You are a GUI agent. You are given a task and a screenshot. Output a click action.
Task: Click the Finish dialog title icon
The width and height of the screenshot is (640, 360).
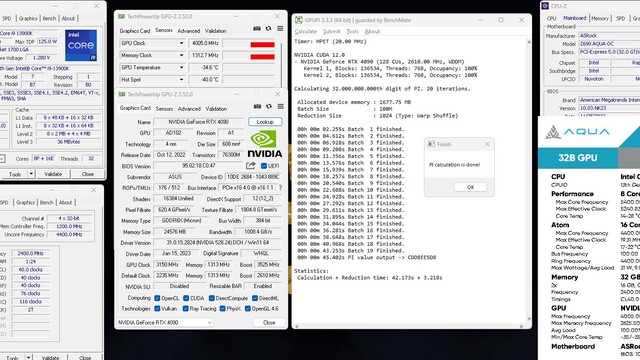[431, 144]
